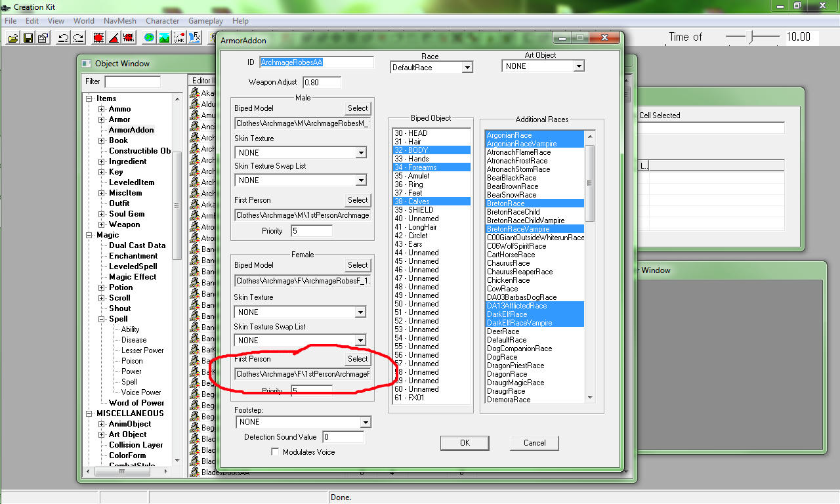The width and height of the screenshot is (840, 504).
Task: Expand the Weapon tree node
Action: click(102, 224)
